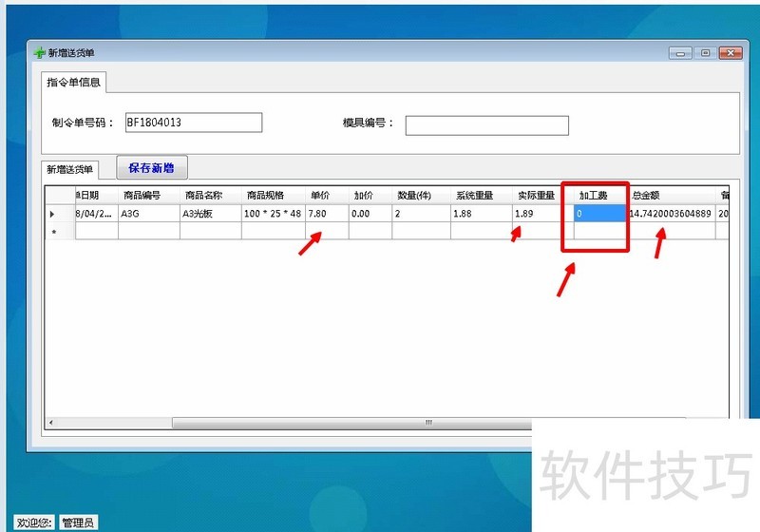Select the A3光板 product name cell
Image resolution: width=760 pixels, height=532 pixels.
[x=210, y=213]
